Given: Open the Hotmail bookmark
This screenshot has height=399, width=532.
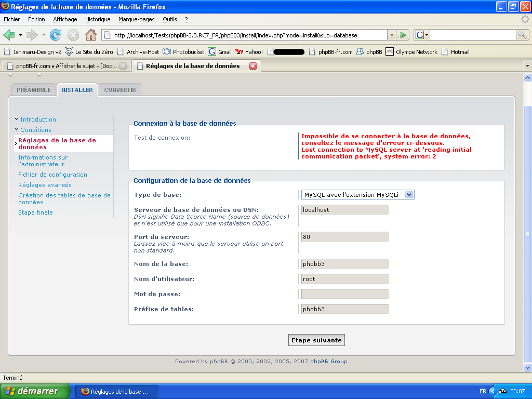Looking at the screenshot, I should pyautogui.click(x=455, y=52).
